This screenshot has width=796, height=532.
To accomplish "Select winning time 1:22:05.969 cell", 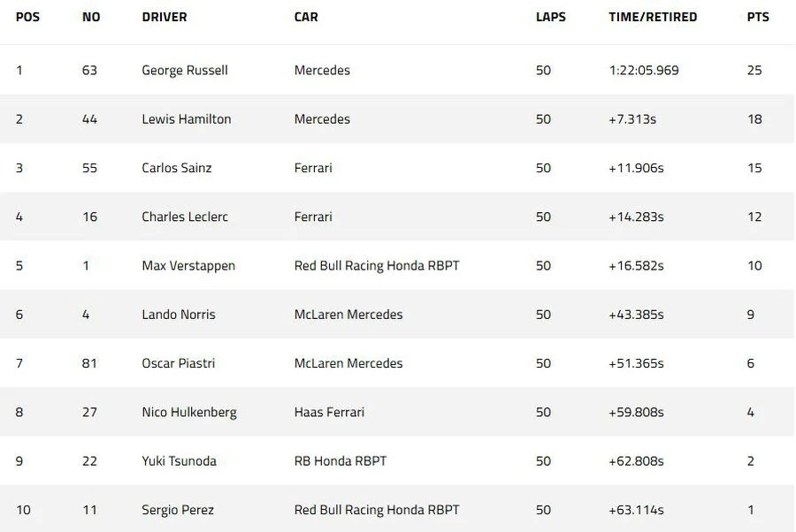I will 644,70.
